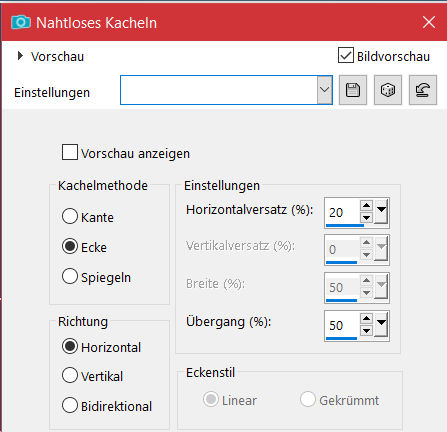Select the Kante tiling method
Screen dimensions: 447x432
pos(70,216)
